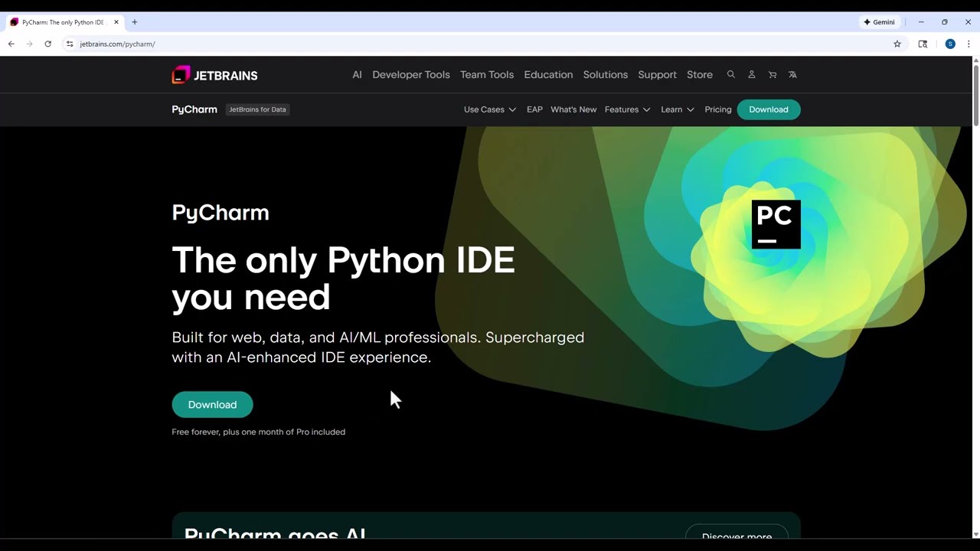Open the language selector icon
Screen dimensions: 980x551
pyautogui.click(x=792, y=74)
